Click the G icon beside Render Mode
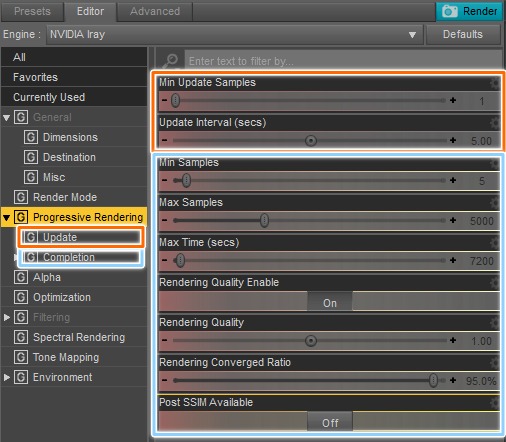Image resolution: width=506 pixels, height=442 pixels. click(x=21, y=197)
